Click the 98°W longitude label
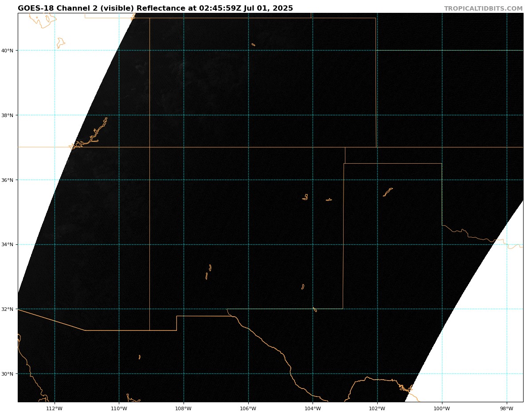The width and height of the screenshot is (532, 412). point(507,408)
